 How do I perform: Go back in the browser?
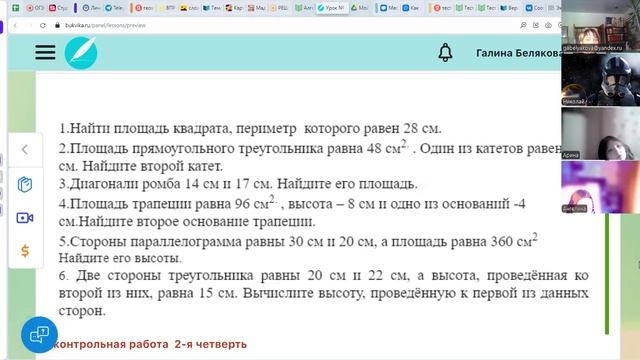click(16, 25)
